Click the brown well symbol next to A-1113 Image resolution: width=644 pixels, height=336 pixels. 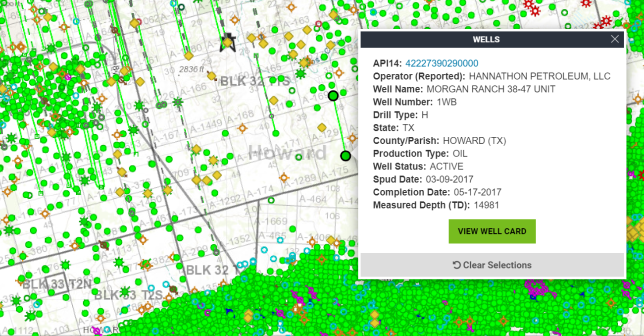(104, 245)
